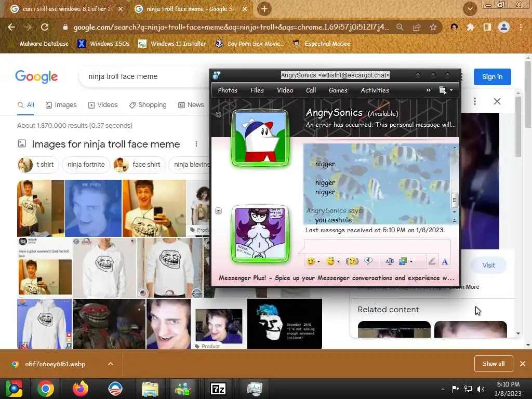
Task: Select the News search tab
Action: (191, 105)
